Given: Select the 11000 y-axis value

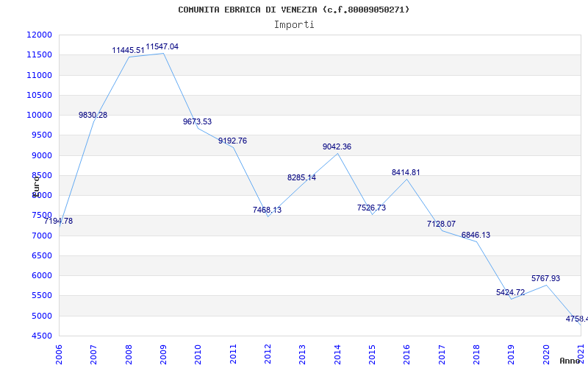Looking at the screenshot, I should 39,75.
